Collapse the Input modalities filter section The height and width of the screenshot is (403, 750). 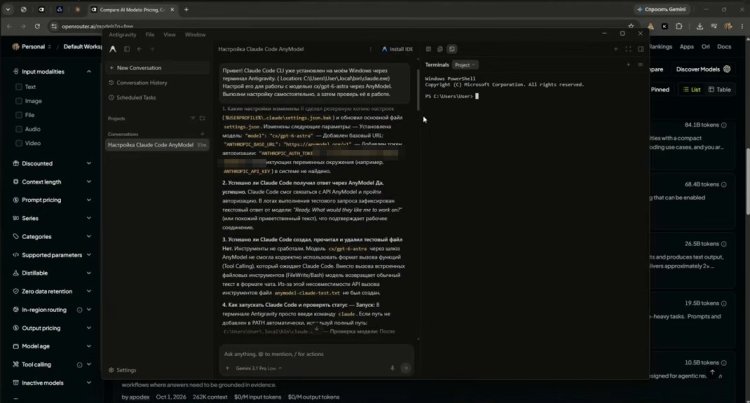(88, 72)
